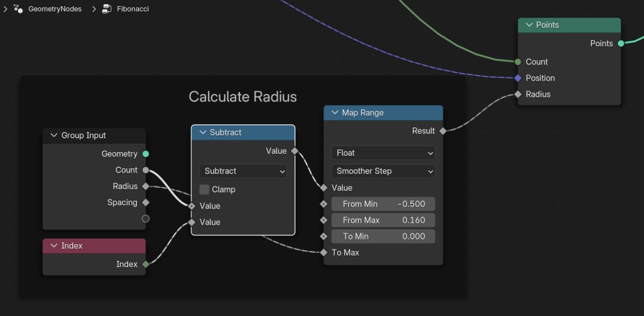
Task: Click the To Max input socket
Action: [323, 252]
